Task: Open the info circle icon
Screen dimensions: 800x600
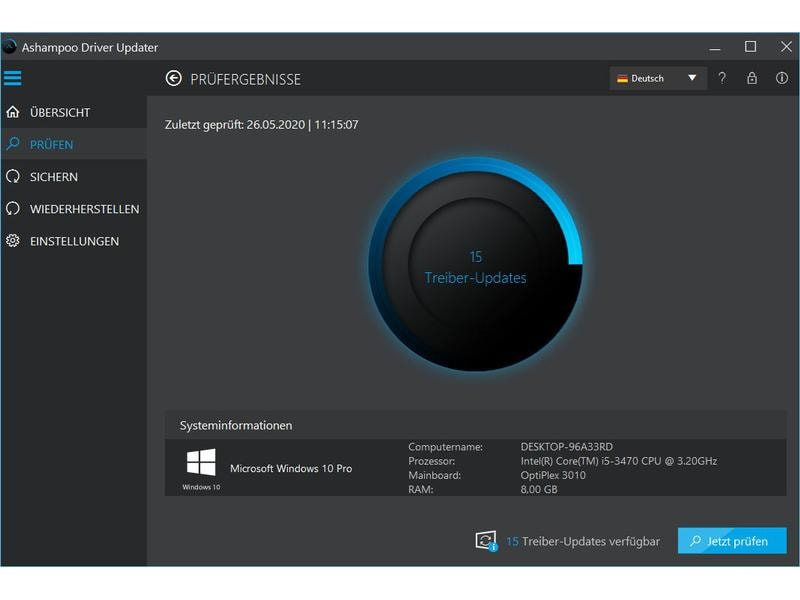Action: coord(782,78)
